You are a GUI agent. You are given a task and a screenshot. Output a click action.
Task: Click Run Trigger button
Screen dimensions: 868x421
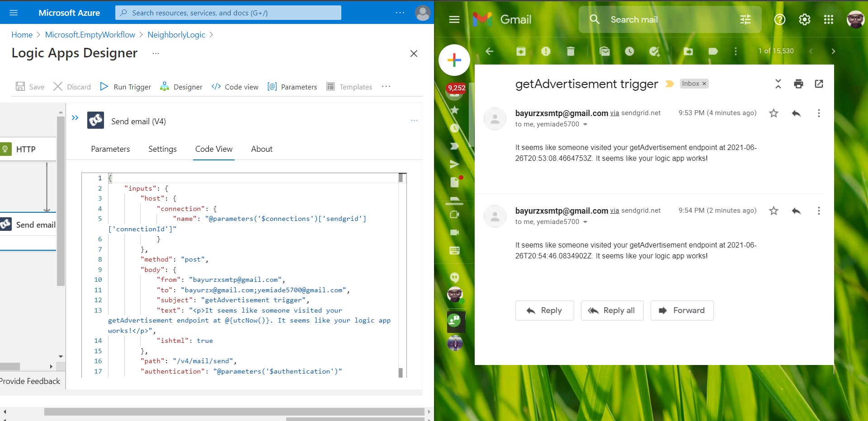pyautogui.click(x=125, y=87)
